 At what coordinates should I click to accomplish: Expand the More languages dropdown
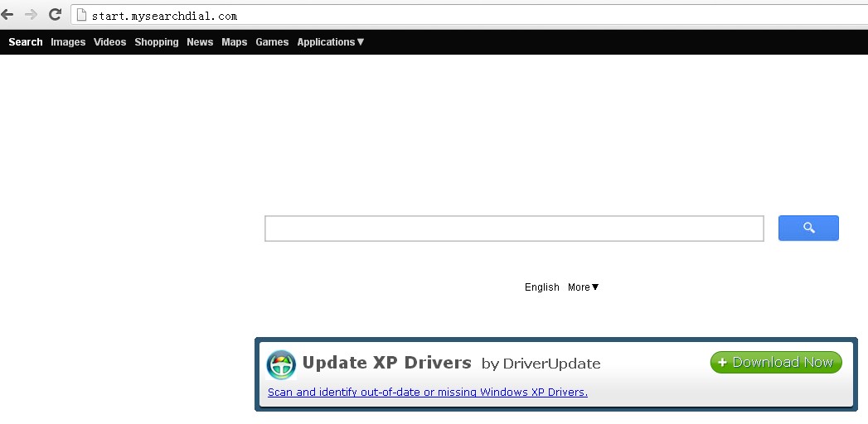[584, 287]
